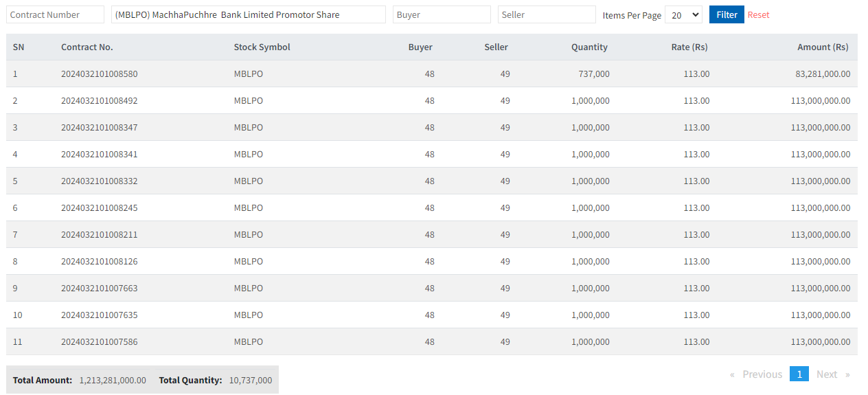This screenshot has height=395, width=868.
Task: Click the Amount (Rs) column header
Action: click(822, 47)
